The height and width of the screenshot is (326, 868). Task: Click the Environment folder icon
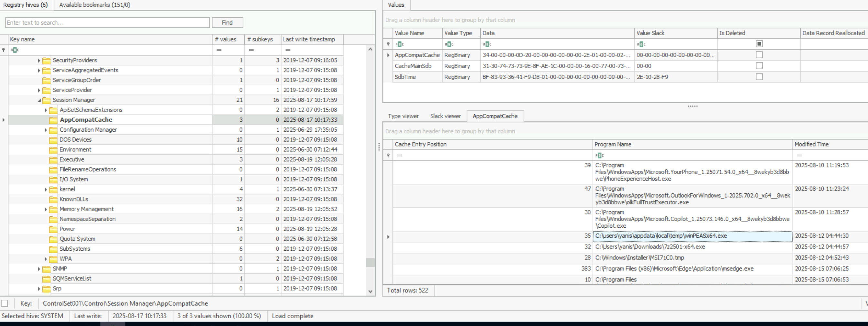tap(53, 150)
